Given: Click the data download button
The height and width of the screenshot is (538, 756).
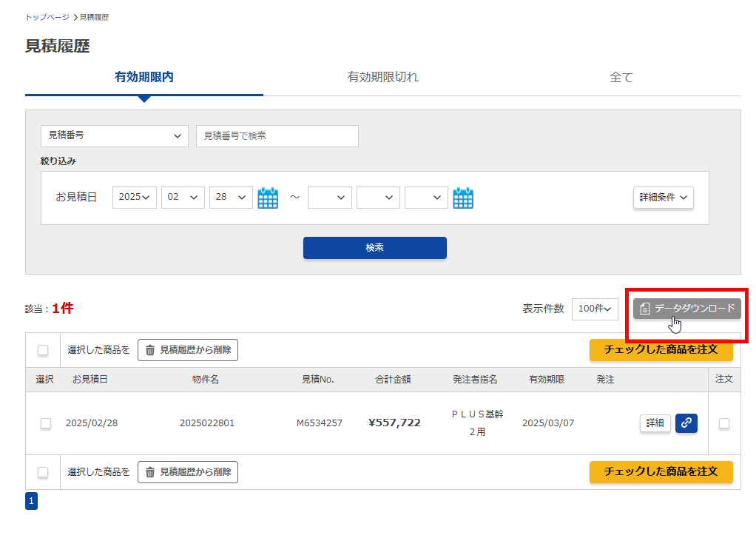Looking at the screenshot, I should pyautogui.click(x=687, y=308).
